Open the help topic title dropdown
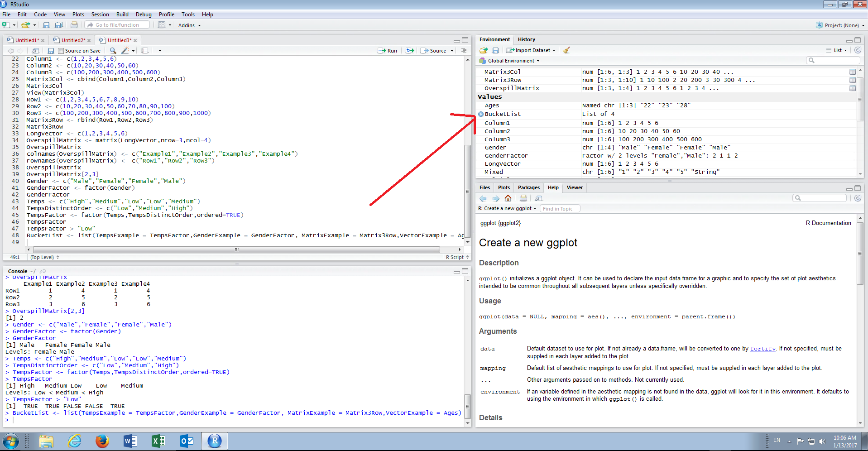This screenshot has height=451, width=868. pyautogui.click(x=507, y=208)
